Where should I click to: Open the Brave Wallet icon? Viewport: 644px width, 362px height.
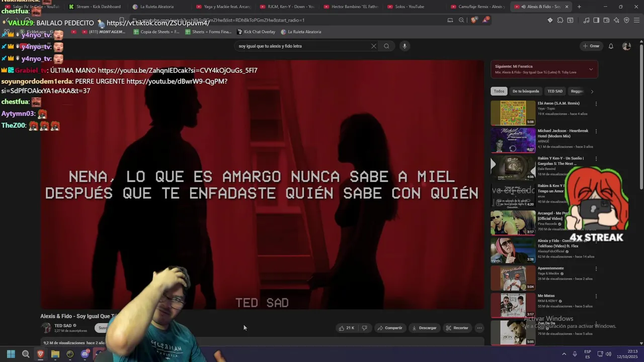[606, 20]
